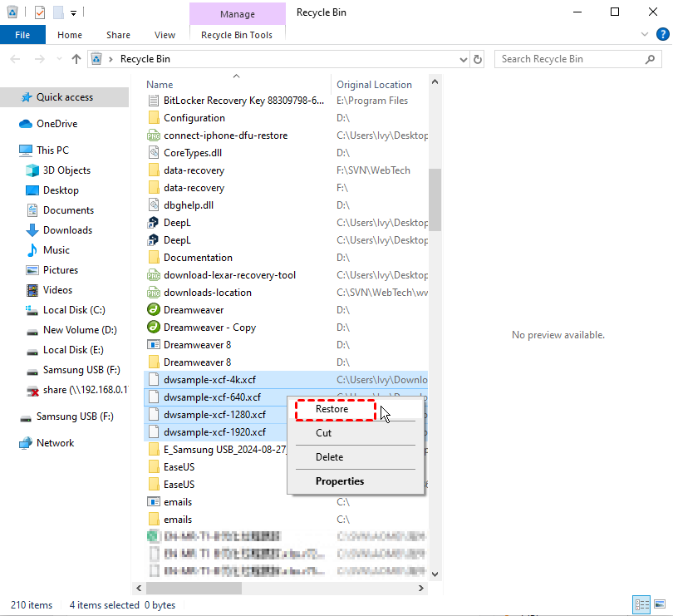Click the horizontal scrollbar right arrow

coord(420,588)
